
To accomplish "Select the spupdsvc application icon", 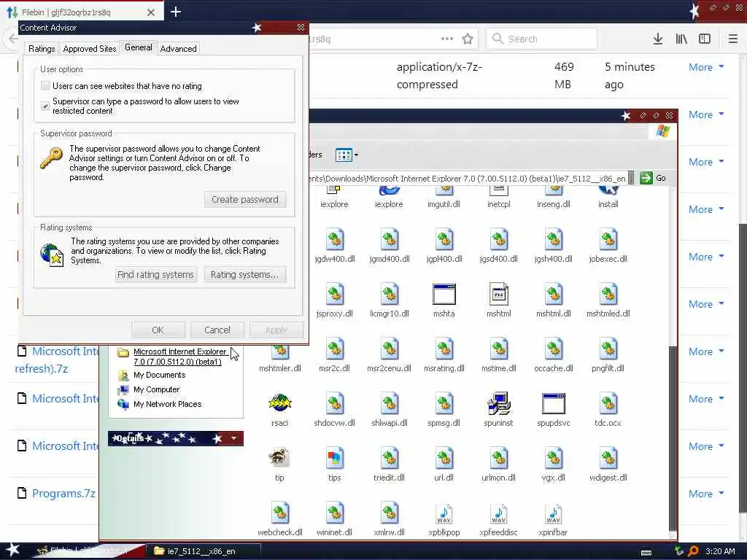I will point(554,403).
